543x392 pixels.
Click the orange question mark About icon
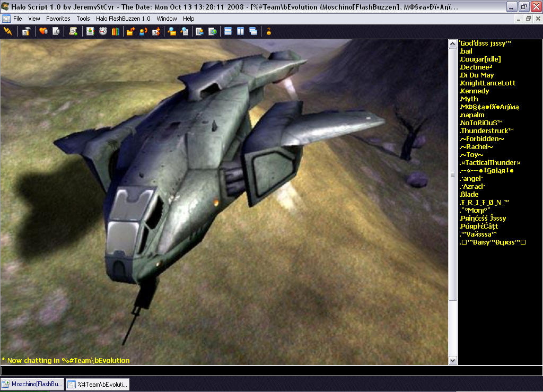tap(269, 31)
